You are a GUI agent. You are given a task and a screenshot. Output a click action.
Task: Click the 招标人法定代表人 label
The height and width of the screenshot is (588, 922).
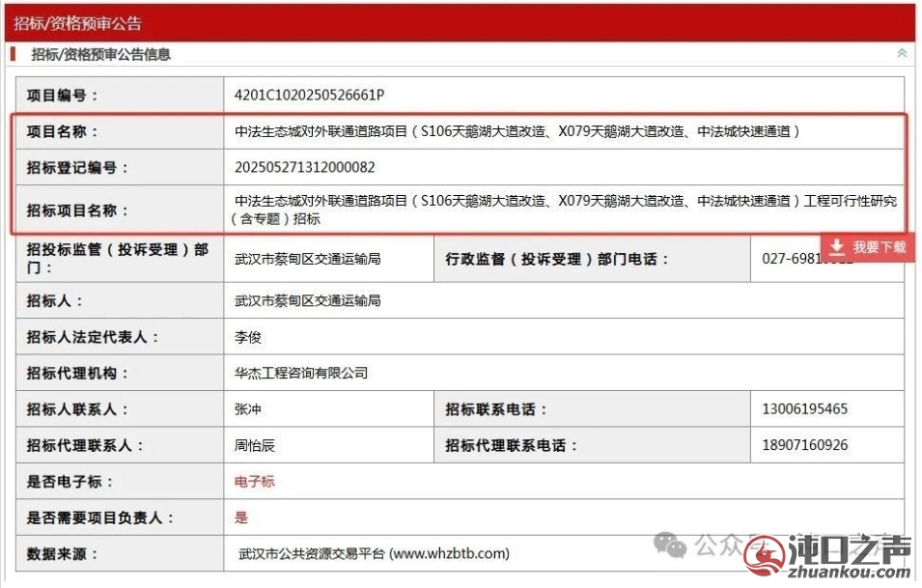coord(93,338)
